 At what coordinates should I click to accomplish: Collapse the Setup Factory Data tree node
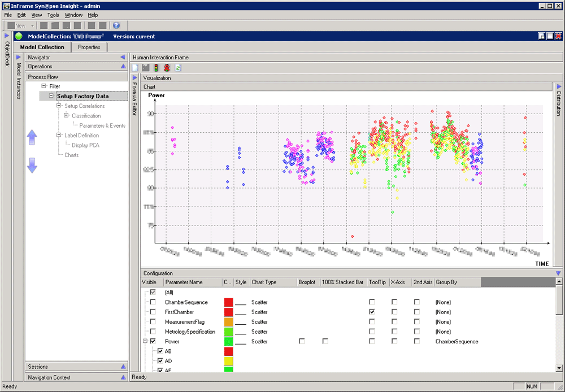51,96
